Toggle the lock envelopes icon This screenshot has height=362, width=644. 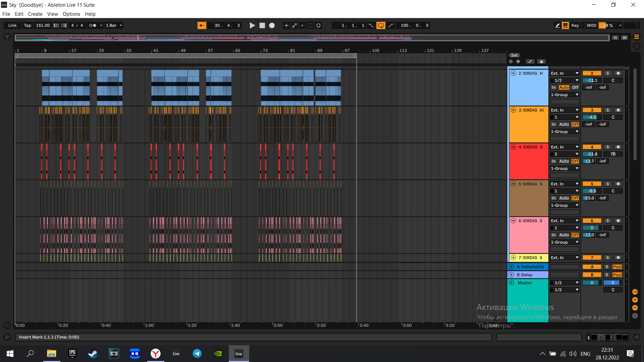(x=541, y=61)
